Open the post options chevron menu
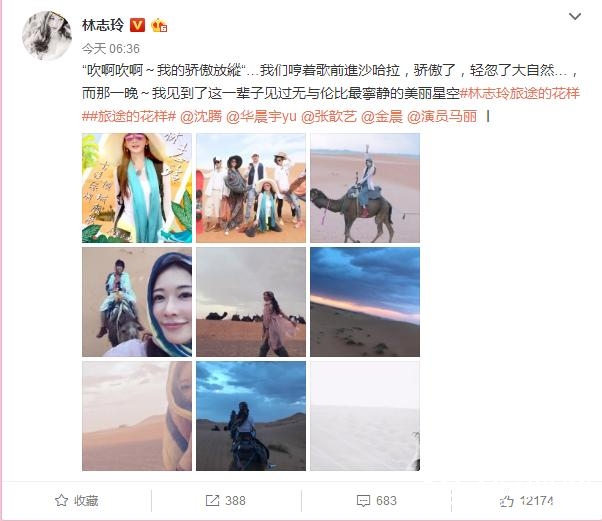The image size is (602, 521). point(574,16)
